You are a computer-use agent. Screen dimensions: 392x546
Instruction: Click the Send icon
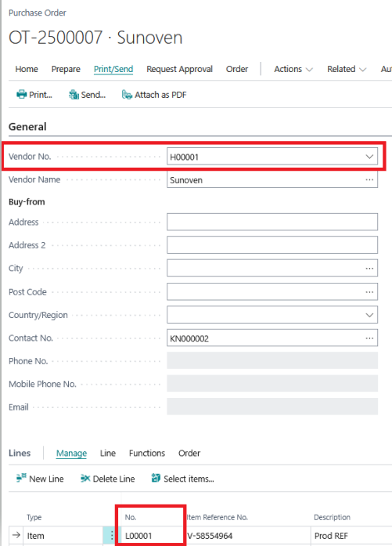(x=74, y=94)
